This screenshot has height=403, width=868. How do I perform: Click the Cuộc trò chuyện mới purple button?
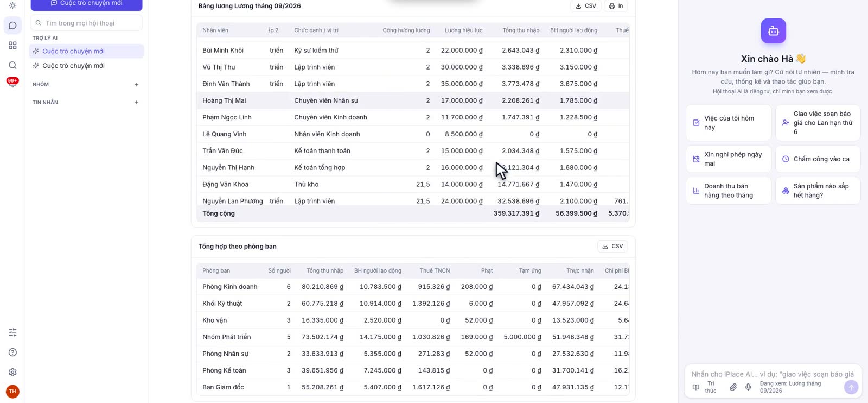coord(87,4)
